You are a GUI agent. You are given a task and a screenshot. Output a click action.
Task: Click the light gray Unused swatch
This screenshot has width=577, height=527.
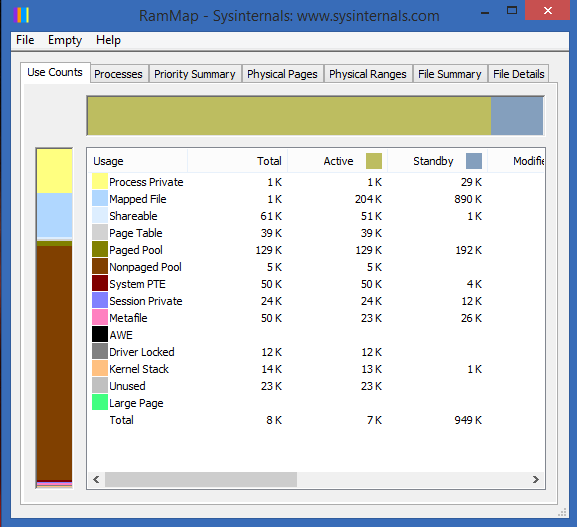(100, 385)
